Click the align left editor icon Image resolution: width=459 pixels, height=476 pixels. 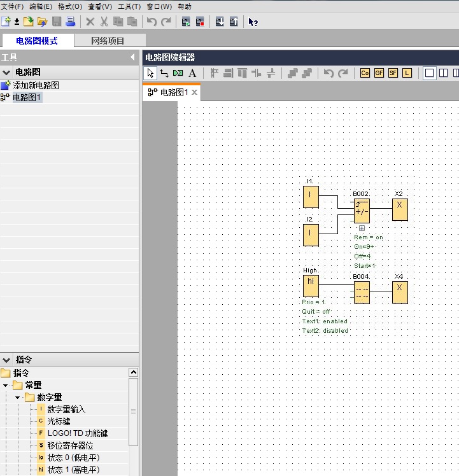pos(215,73)
